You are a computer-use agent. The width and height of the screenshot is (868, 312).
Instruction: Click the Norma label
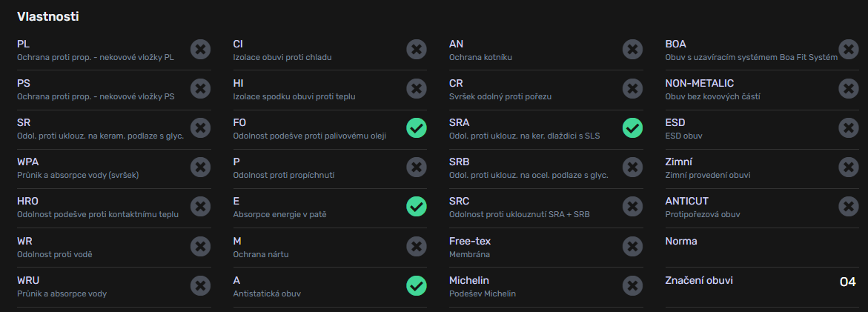coord(681,241)
